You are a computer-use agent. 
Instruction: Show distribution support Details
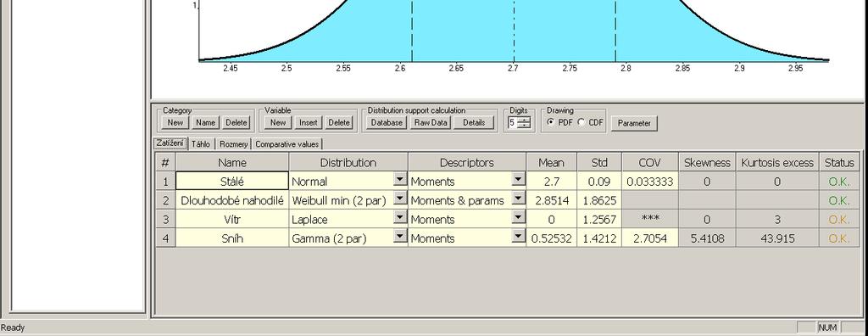click(x=474, y=122)
